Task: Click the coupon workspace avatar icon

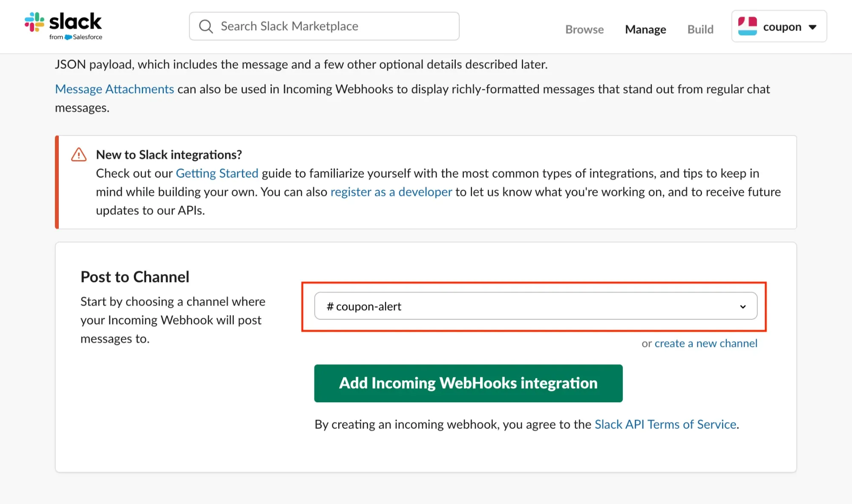Action: point(747,26)
